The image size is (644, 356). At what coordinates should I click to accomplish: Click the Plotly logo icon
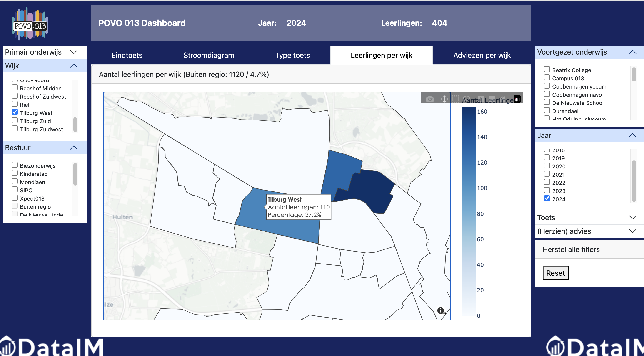517,99
